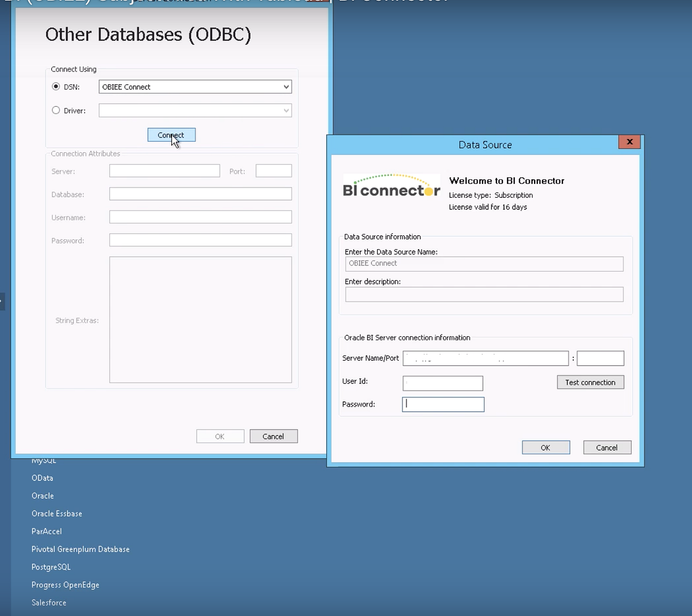Click the Port field after the colon
The width and height of the screenshot is (692, 616).
point(600,358)
